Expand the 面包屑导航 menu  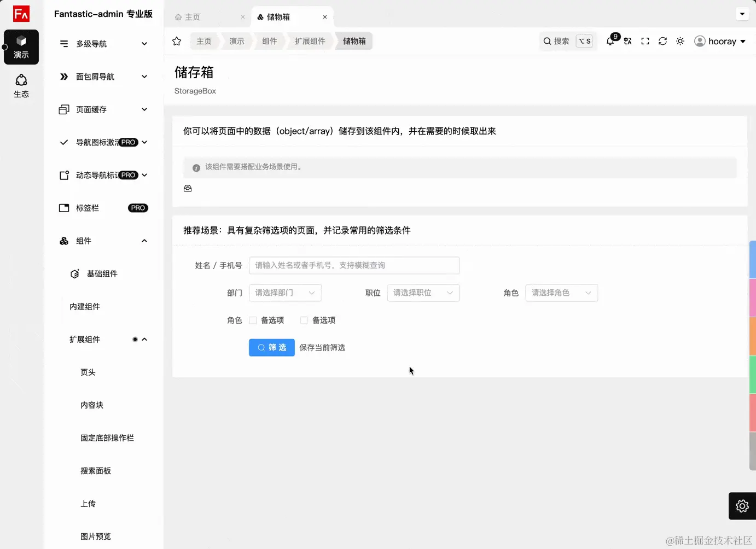point(103,77)
